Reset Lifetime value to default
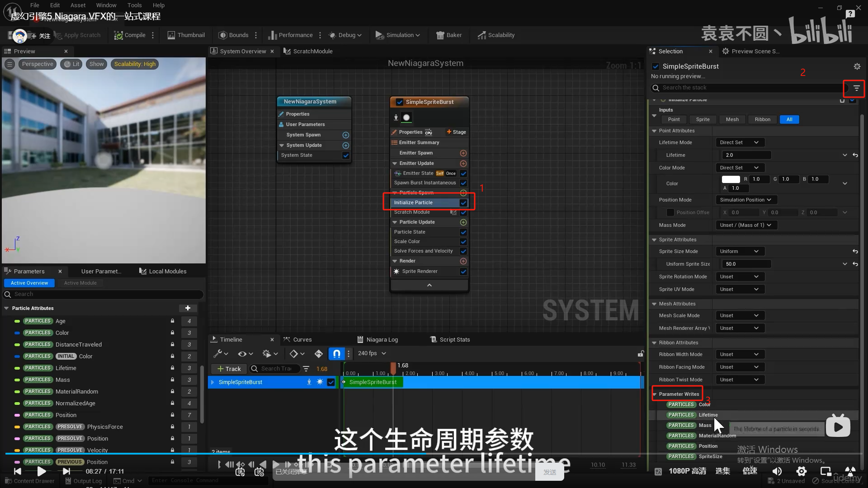The image size is (868, 488). tap(855, 155)
